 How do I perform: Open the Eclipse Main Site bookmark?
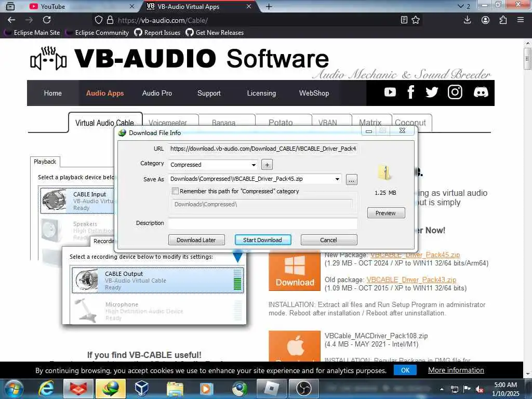coord(32,33)
